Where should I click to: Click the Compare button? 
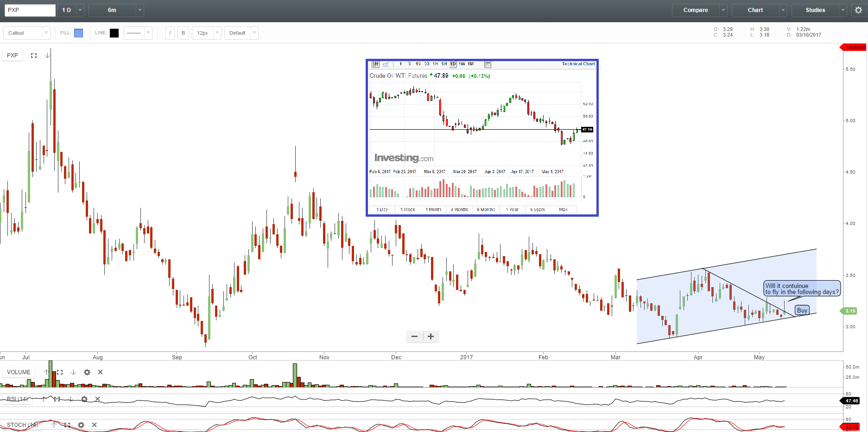click(x=695, y=10)
